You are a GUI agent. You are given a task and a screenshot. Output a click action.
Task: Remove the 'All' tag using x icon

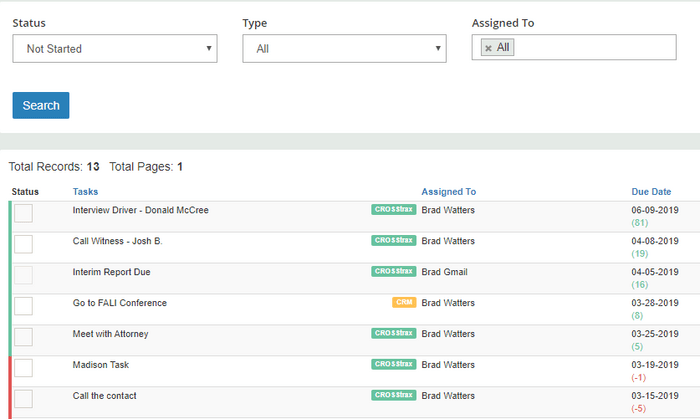point(488,48)
